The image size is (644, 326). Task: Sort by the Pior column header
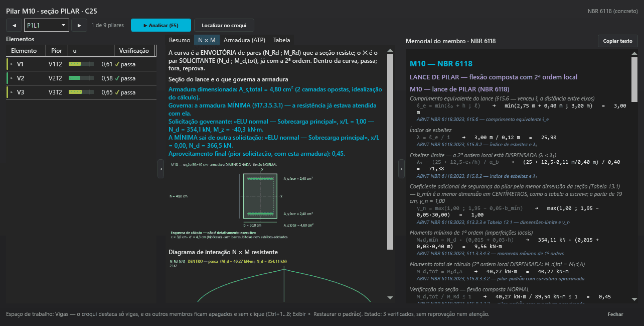[x=57, y=51]
